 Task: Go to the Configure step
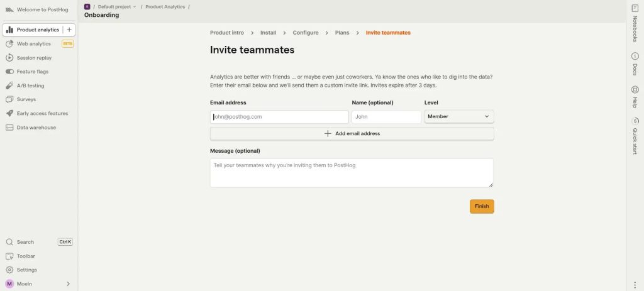tap(306, 33)
